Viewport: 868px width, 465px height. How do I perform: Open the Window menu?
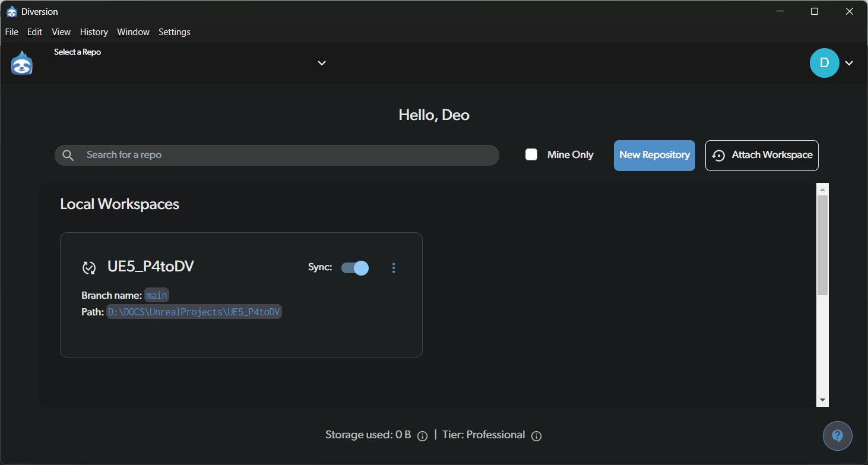coord(133,32)
